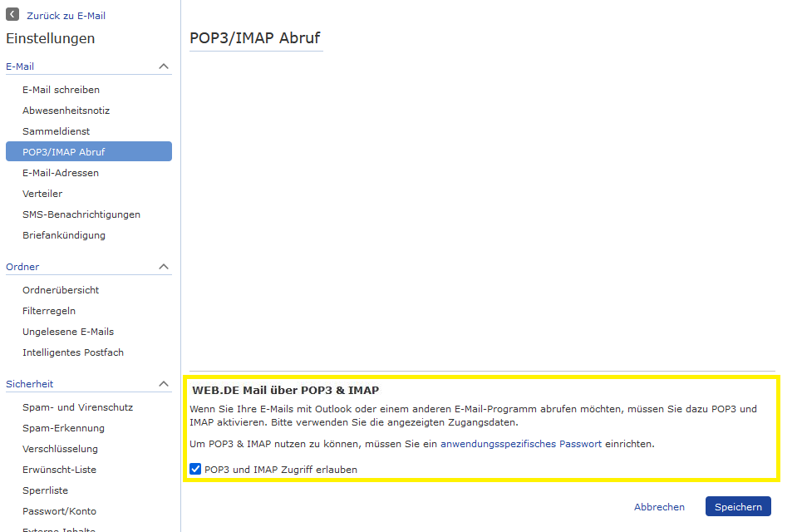The image size is (797, 532).
Task: Uncheck POP3 und IMAP Zugriff erlauben
Action: tap(195, 469)
